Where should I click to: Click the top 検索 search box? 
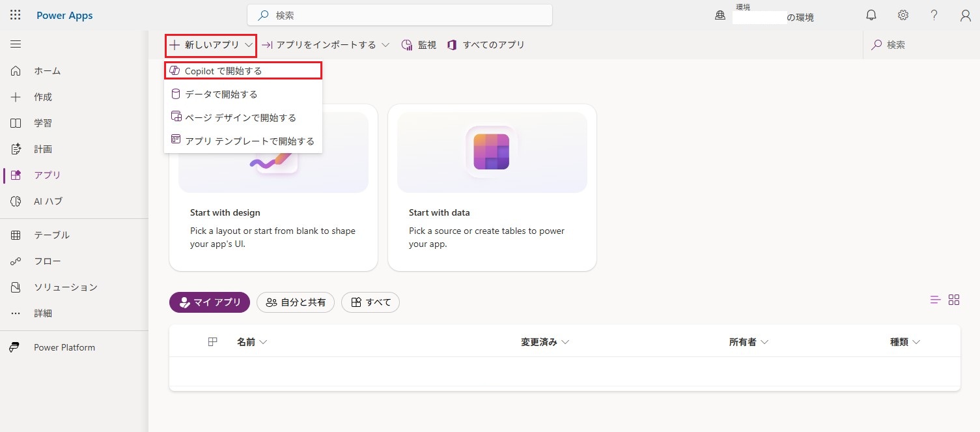(400, 15)
